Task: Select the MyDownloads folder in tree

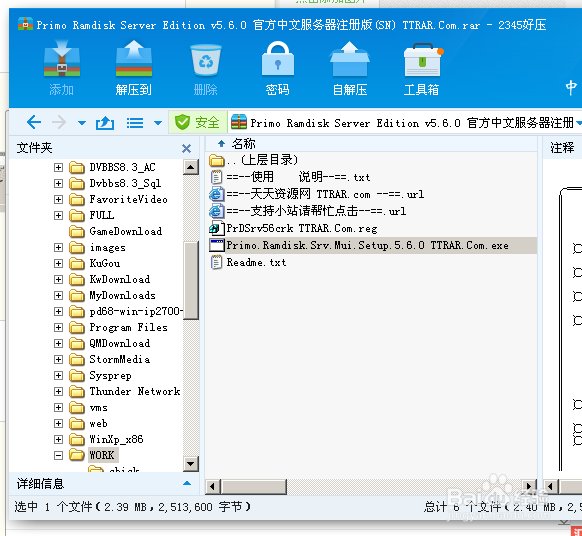Action: click(x=122, y=295)
